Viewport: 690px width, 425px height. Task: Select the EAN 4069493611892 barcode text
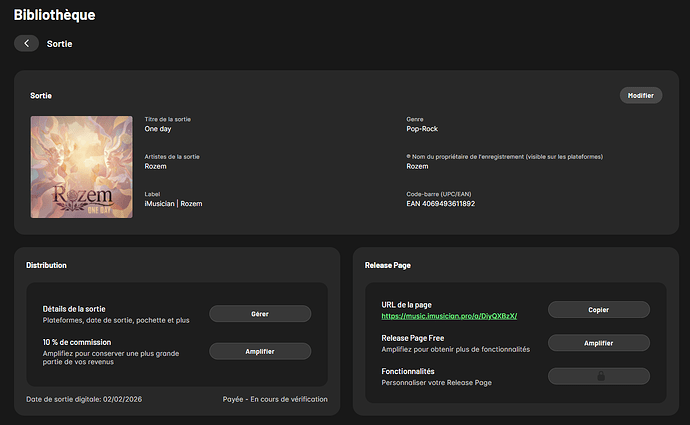tap(440, 204)
